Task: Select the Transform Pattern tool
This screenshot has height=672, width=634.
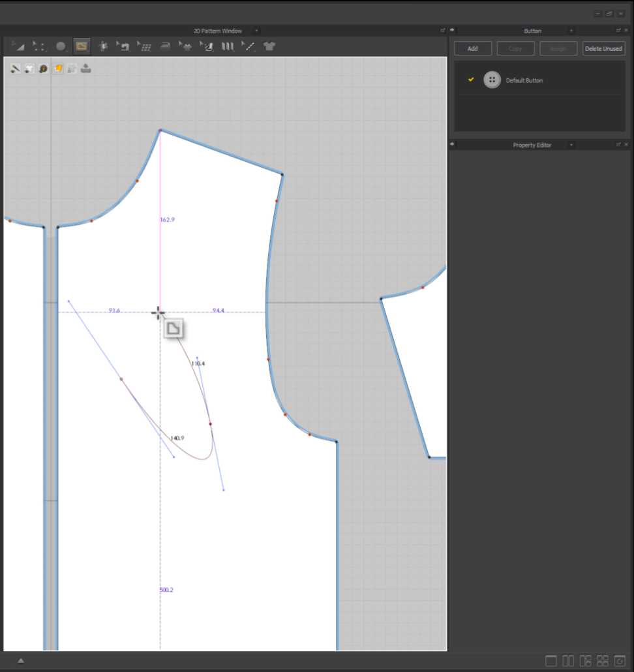Action: [18, 46]
